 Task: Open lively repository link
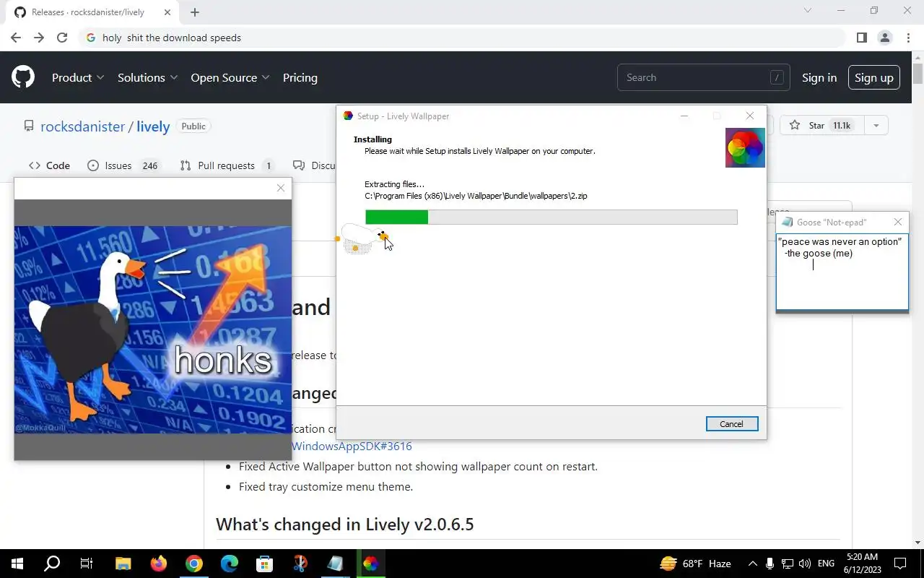point(153,126)
